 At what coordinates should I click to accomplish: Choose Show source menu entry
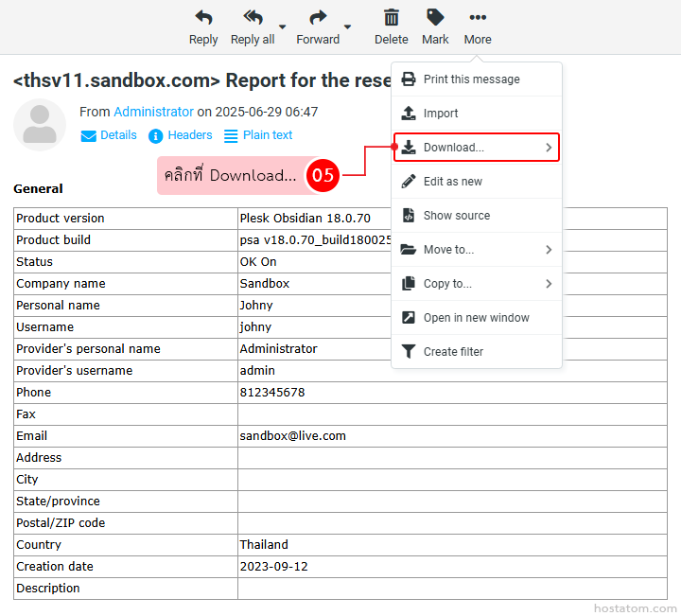pyautogui.click(x=456, y=216)
